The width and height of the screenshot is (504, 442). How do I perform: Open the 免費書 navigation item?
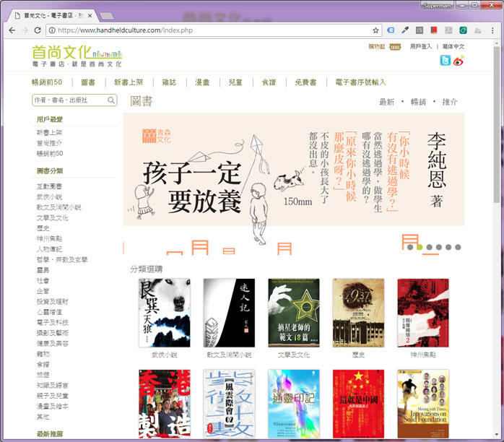click(305, 82)
